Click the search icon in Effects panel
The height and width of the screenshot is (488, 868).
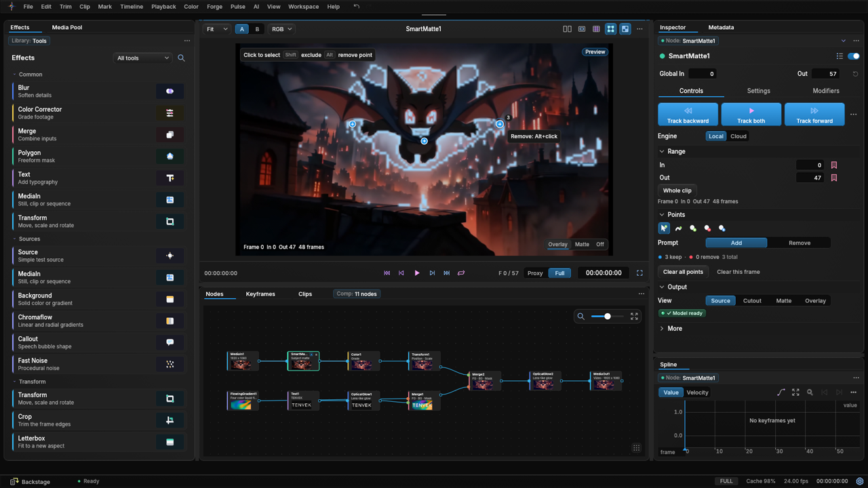pyautogui.click(x=181, y=58)
